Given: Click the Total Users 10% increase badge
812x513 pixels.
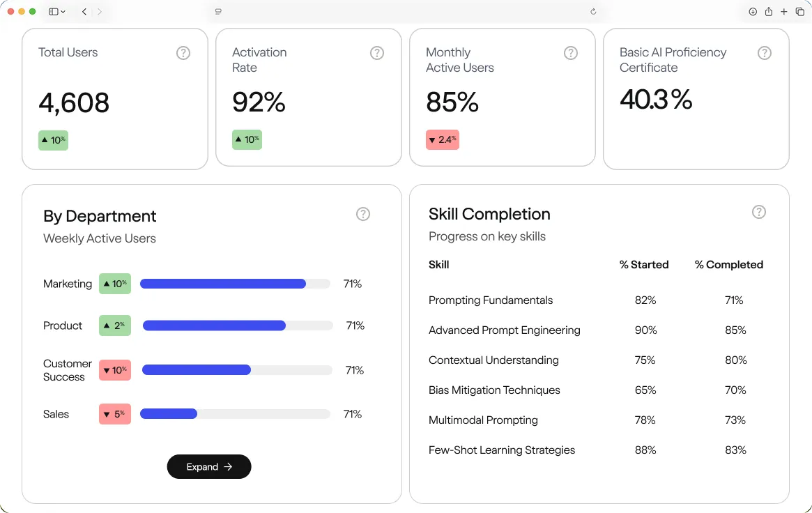Looking at the screenshot, I should tap(53, 140).
